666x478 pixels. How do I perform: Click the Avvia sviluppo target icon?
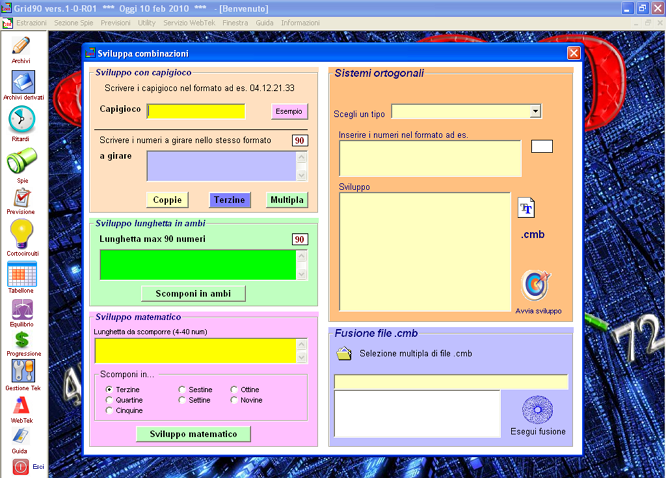click(537, 285)
